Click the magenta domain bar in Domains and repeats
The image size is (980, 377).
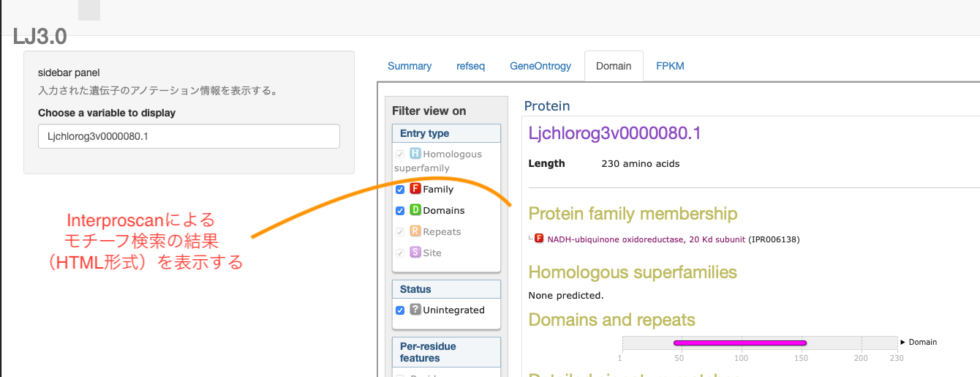pos(740,343)
